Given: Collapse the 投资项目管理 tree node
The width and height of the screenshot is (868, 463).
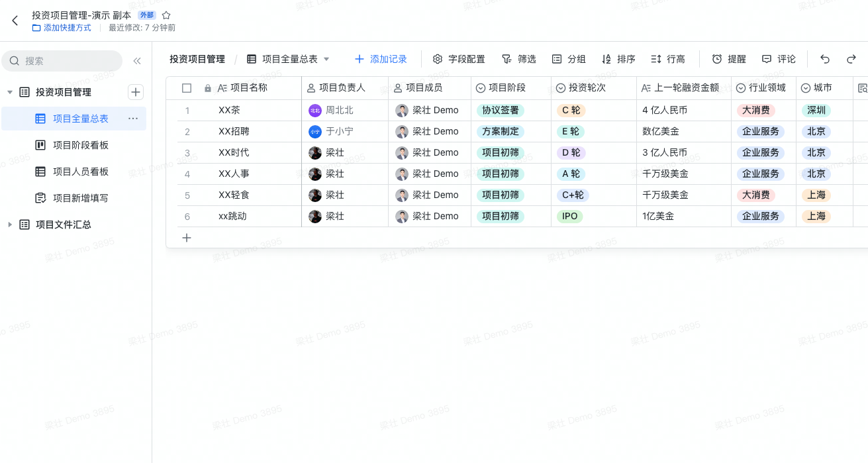Looking at the screenshot, I should click(10, 92).
